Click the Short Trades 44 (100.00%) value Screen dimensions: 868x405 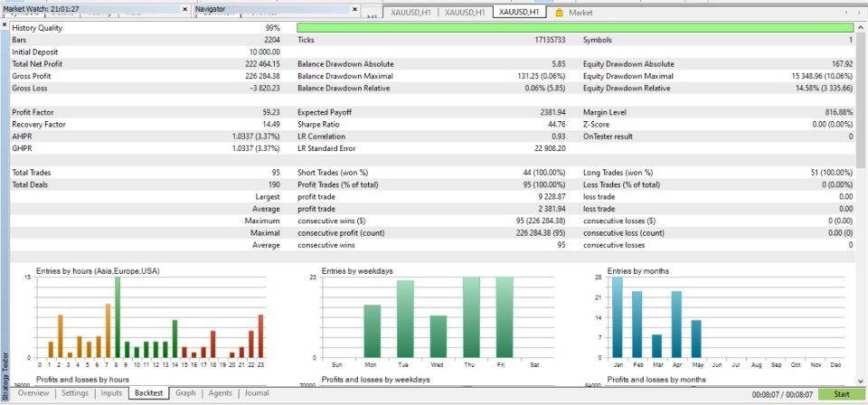[544, 173]
